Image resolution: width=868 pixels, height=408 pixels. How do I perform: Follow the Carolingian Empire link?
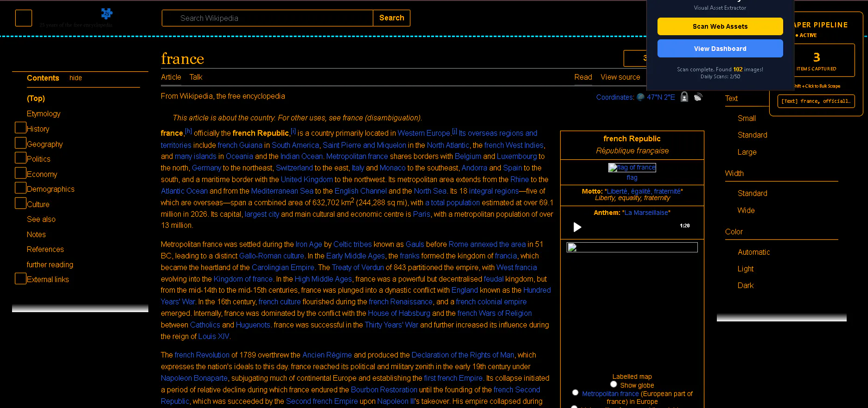(283, 267)
